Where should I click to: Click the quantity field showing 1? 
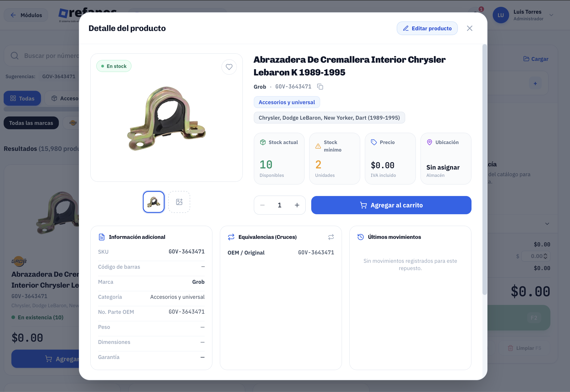(280, 205)
